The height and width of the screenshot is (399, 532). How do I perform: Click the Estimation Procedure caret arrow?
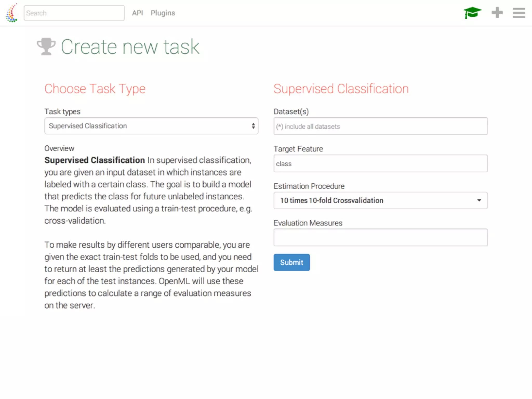(x=479, y=200)
